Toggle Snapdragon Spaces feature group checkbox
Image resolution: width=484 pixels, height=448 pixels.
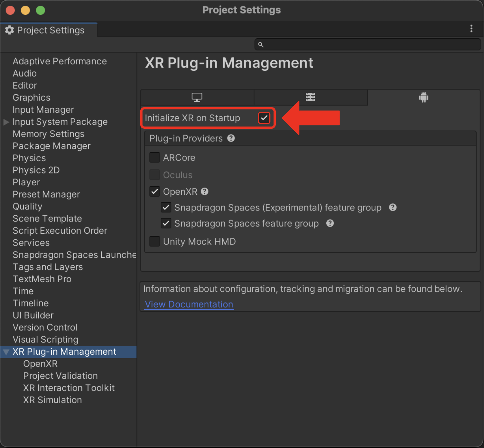[x=166, y=223]
